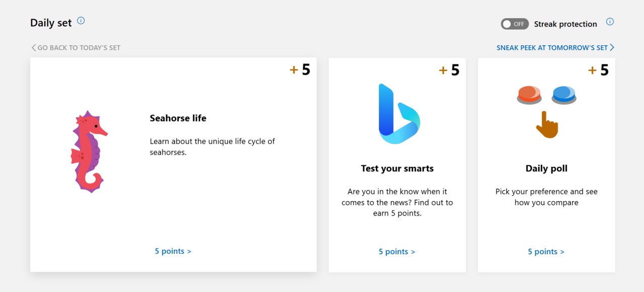Image resolution: width=644 pixels, height=292 pixels.
Task: Open the Streak protection info icon
Action: tap(610, 22)
